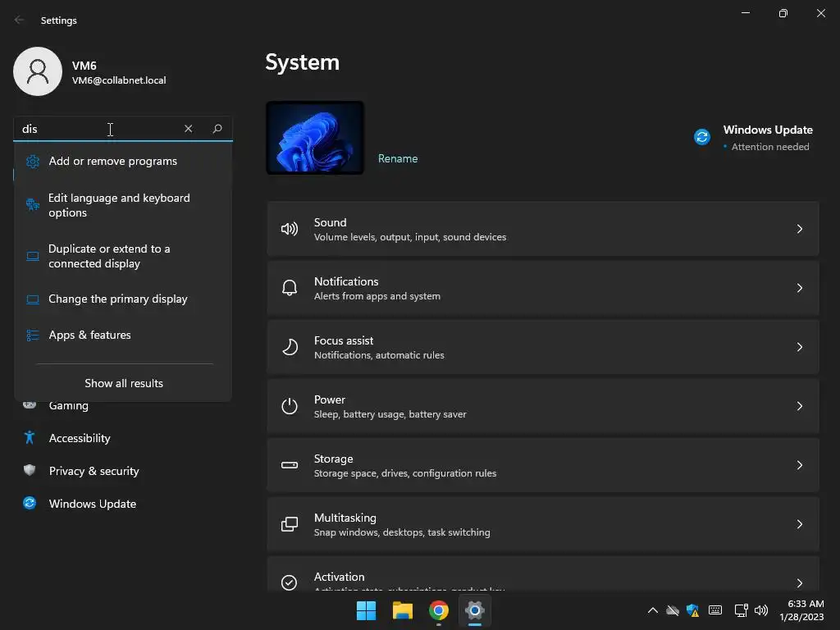840x630 pixels.
Task: Click the cloud sync tray icon
Action: click(x=673, y=610)
